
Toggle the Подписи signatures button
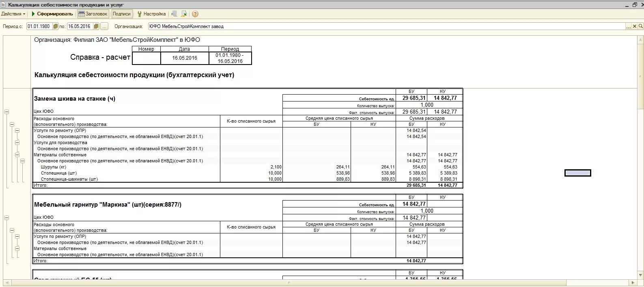tap(122, 14)
